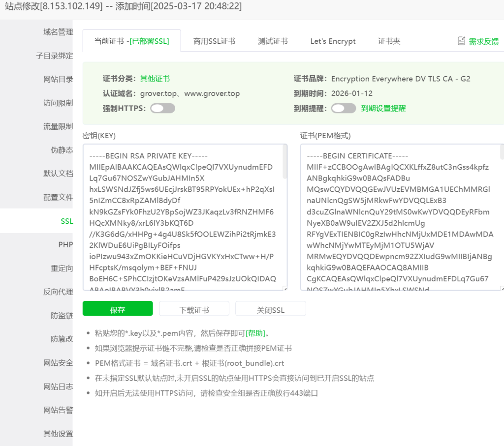Enable the 强制HTTPS toggle
The height and width of the screenshot is (446, 504).
point(162,108)
